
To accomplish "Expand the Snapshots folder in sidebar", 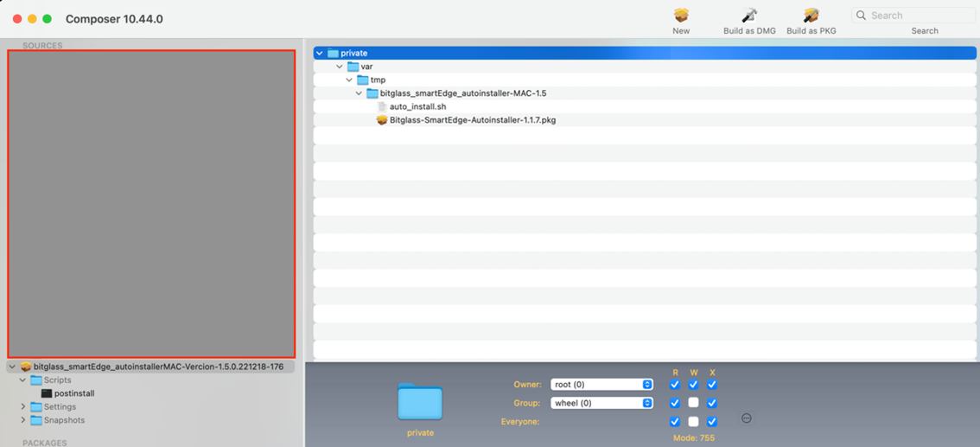I will [23, 420].
